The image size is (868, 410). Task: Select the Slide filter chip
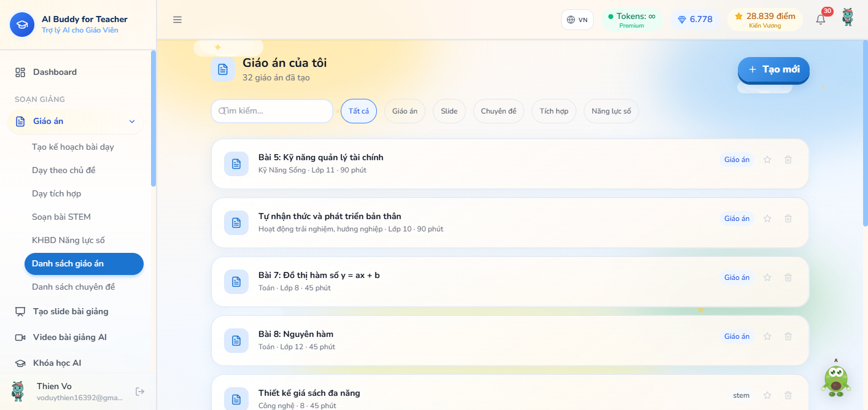pyautogui.click(x=449, y=111)
